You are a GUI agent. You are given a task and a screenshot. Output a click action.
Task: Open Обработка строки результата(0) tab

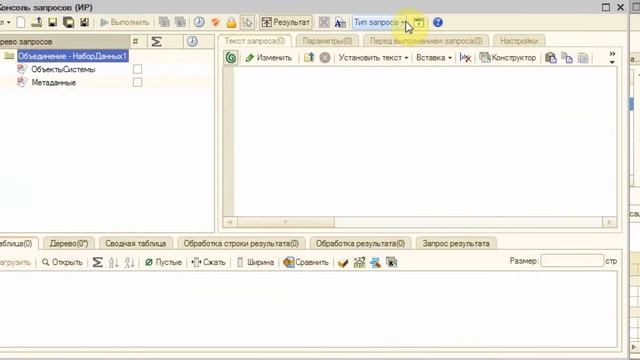click(241, 244)
